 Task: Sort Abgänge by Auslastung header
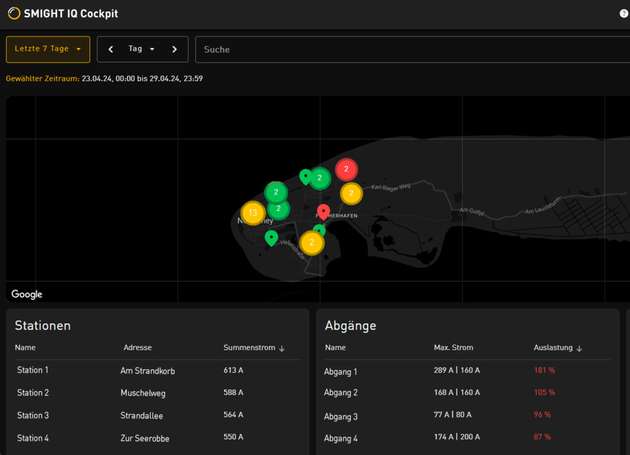(x=553, y=347)
